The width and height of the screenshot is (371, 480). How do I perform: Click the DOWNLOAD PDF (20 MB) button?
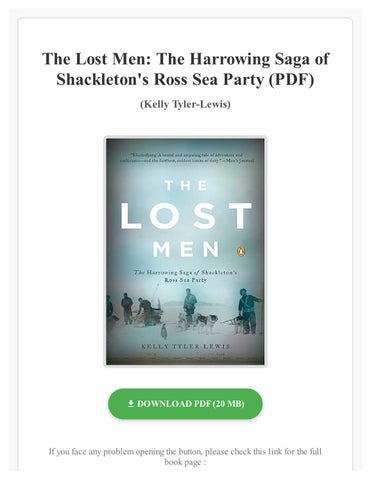pos(185,404)
